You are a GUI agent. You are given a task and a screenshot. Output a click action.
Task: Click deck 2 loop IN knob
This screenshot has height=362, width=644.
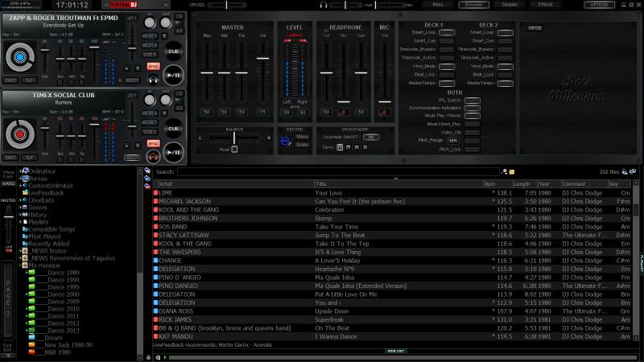click(150, 100)
